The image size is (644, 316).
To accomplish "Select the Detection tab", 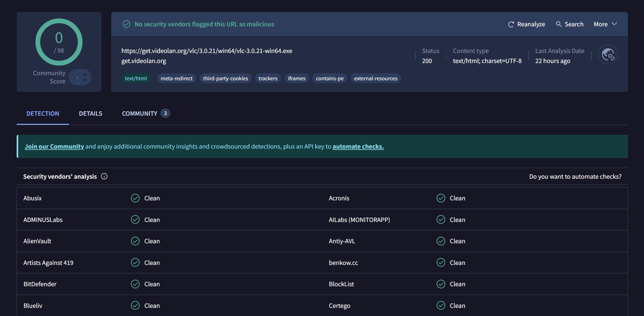I will 43,113.
